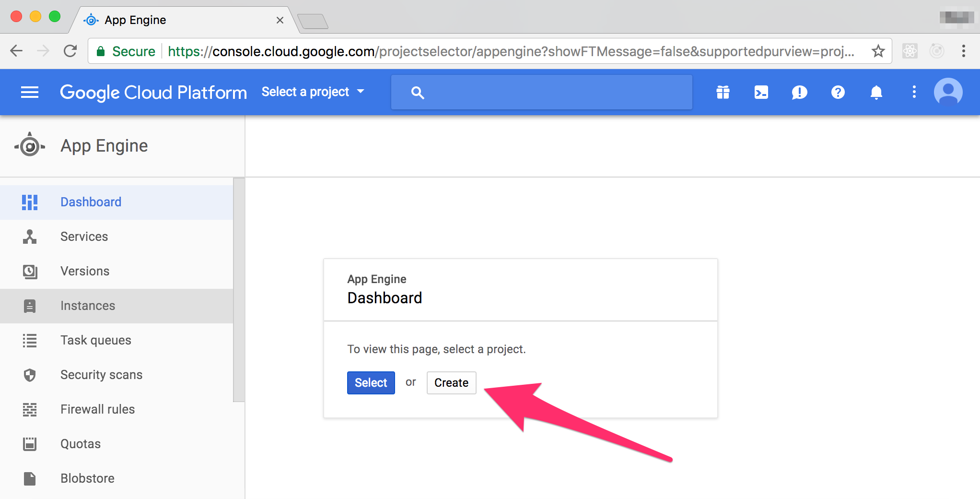Click the Google Cloud Platform logo
980x499 pixels.
click(153, 92)
